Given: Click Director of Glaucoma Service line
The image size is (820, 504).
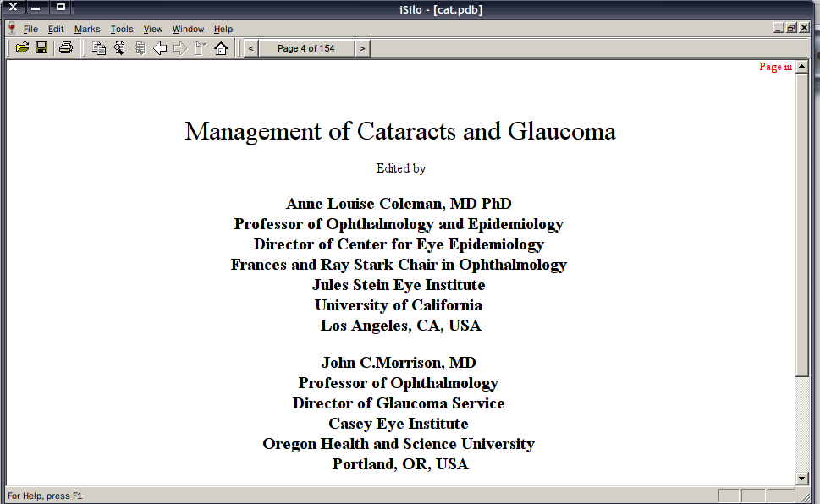Looking at the screenshot, I should pos(399,403).
